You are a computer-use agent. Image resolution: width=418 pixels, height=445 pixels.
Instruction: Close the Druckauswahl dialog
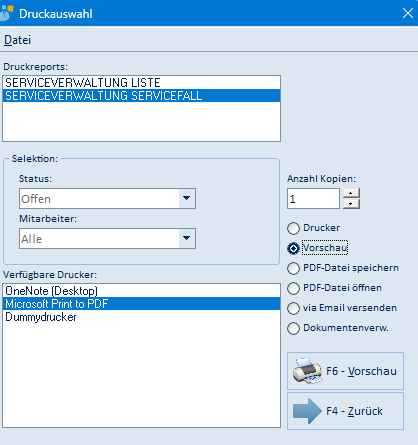pos(408,13)
